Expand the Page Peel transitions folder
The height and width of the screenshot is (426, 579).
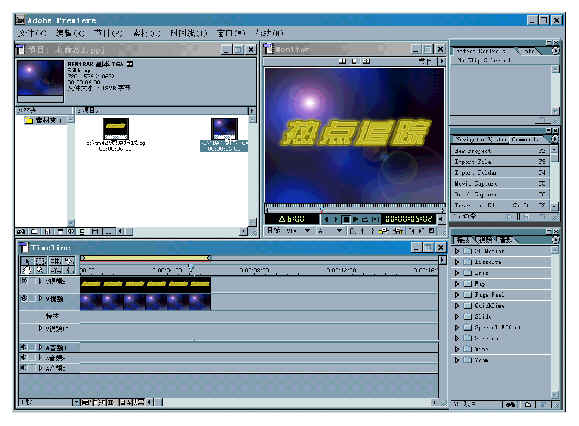click(457, 295)
